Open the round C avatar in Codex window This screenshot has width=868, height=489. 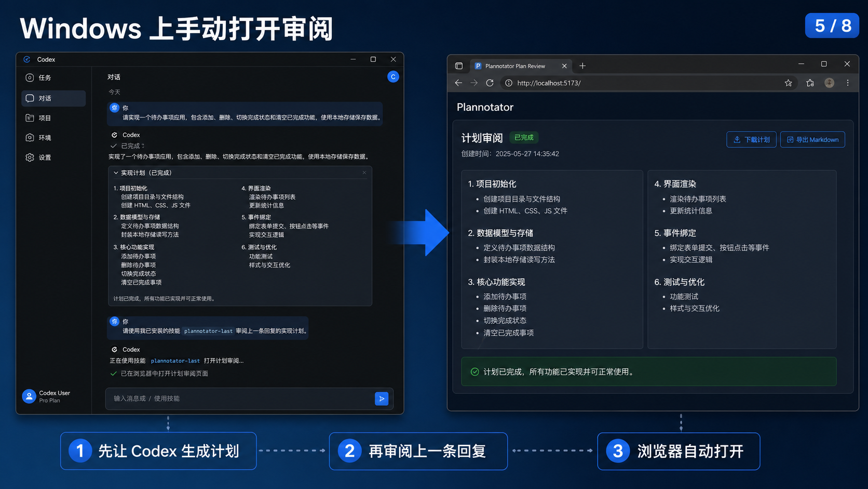(x=393, y=77)
